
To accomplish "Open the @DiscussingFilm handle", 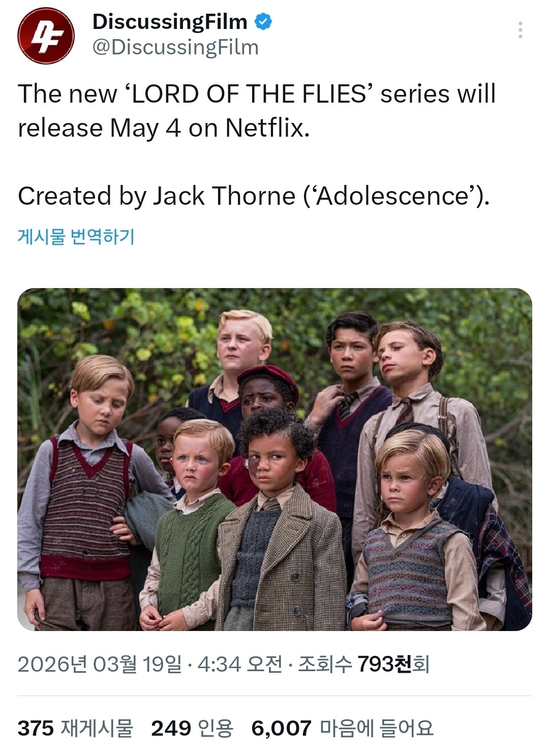I will (175, 47).
